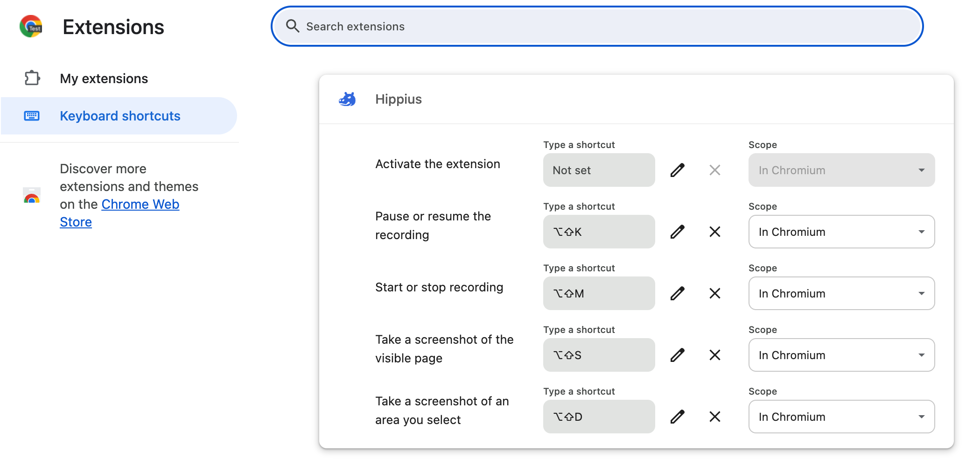Clear the Pause or resume recording shortcut
The height and width of the screenshot is (467, 980).
pos(715,232)
